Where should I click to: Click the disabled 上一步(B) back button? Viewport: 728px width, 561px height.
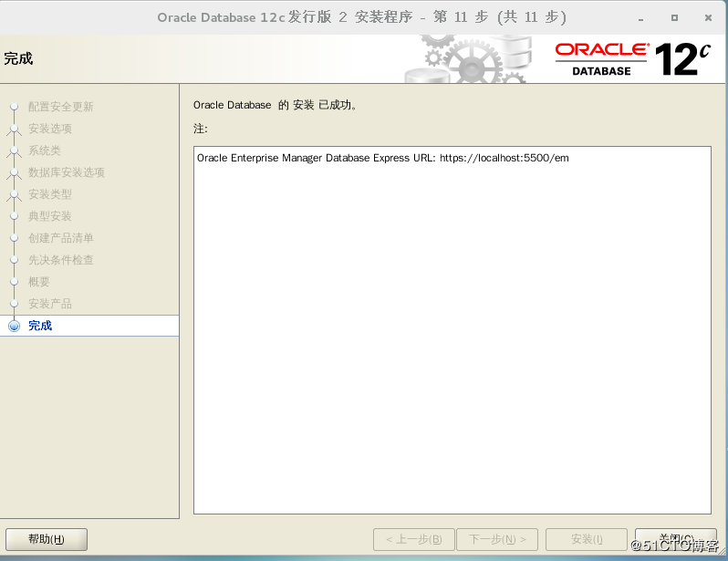pyautogui.click(x=413, y=539)
